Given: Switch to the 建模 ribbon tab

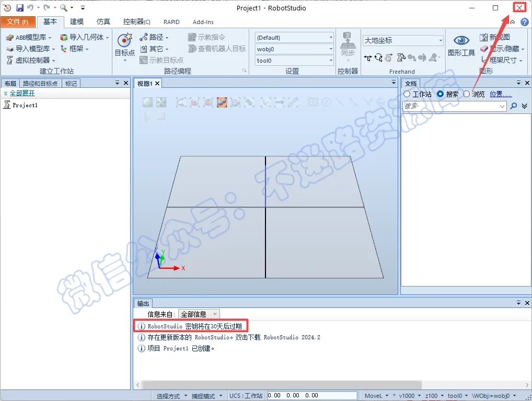Looking at the screenshot, I should (77, 22).
